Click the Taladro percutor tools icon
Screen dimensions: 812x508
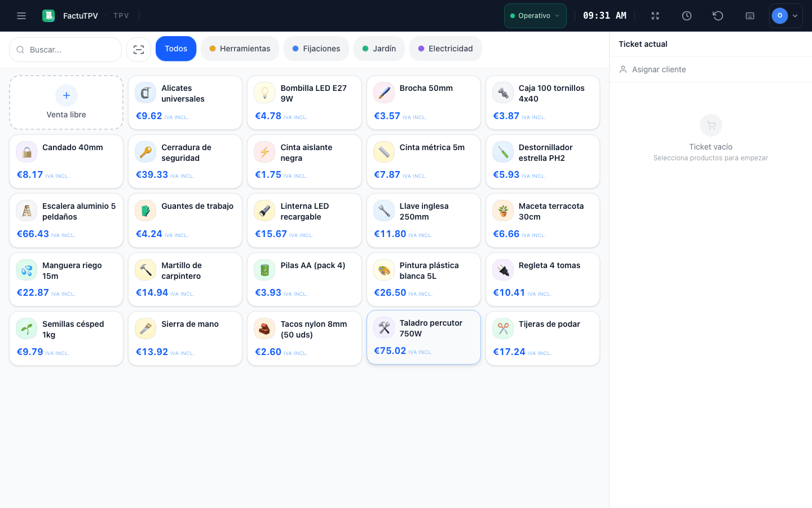click(x=384, y=328)
